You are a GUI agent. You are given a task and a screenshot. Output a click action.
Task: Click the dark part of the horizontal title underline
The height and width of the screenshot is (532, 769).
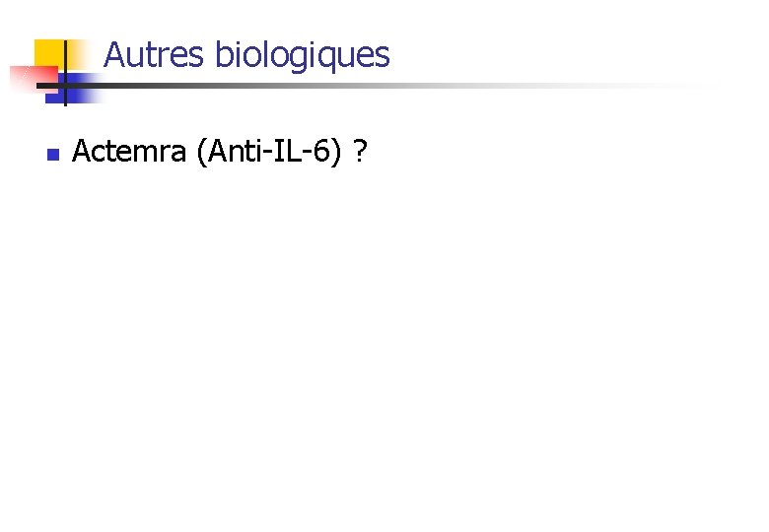pyautogui.click(x=147, y=86)
